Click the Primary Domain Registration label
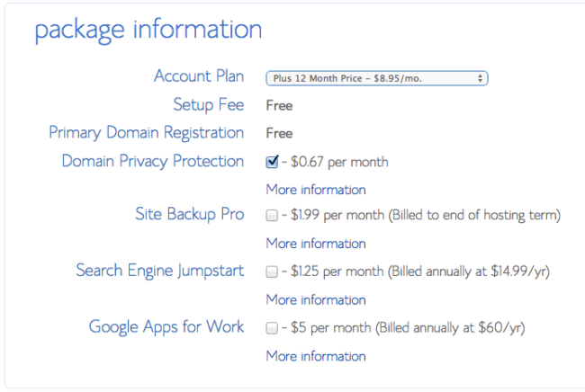Image resolution: width=585 pixels, height=392 pixels. (x=146, y=133)
